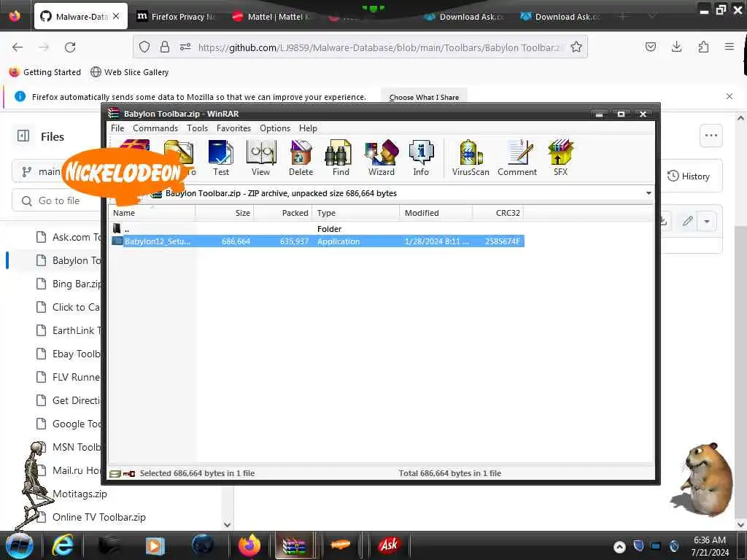This screenshot has width=747, height=560.
Task: Open the WinRAR Commands menu
Action: [155, 128]
